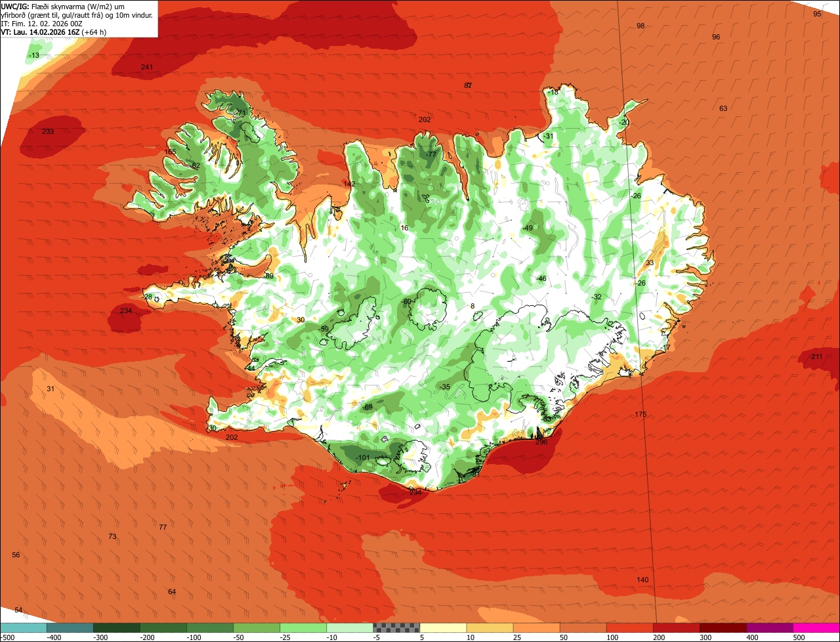Select the -49 flux value on the map

528,228
